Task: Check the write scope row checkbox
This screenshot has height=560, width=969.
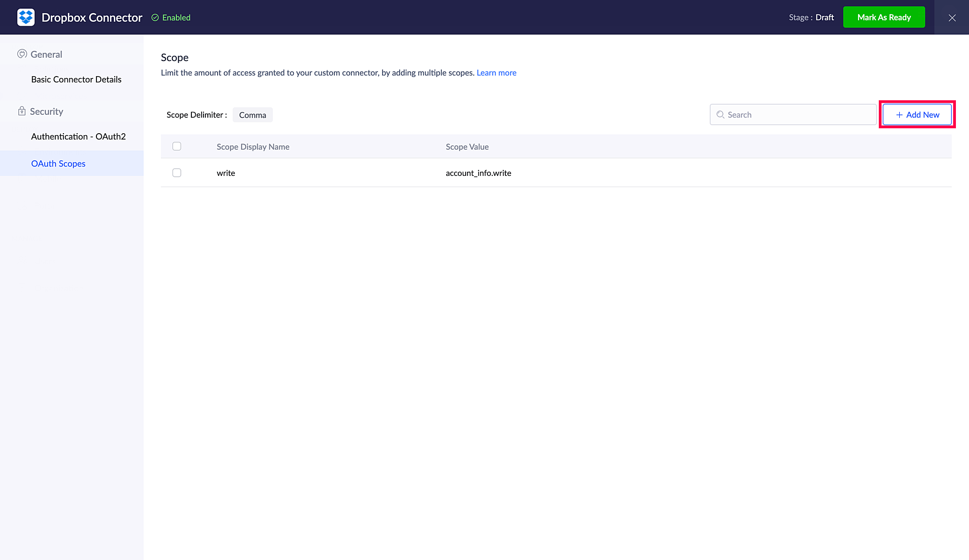Action: point(177,173)
